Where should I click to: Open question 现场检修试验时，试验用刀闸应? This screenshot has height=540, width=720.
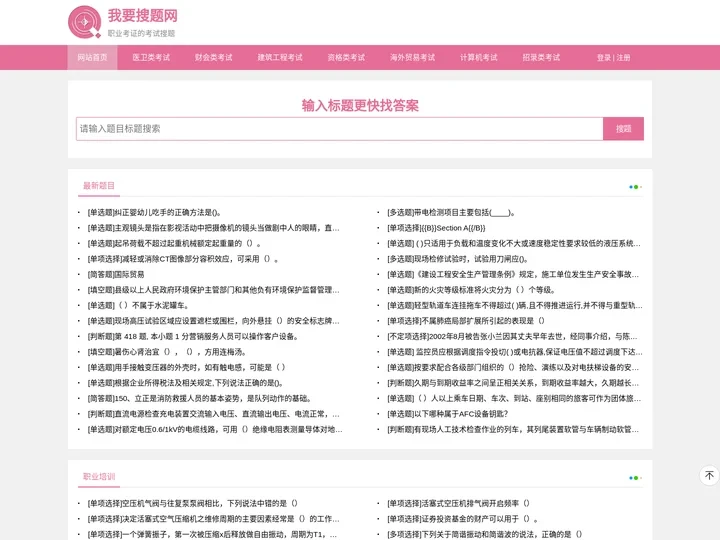click(x=458, y=259)
